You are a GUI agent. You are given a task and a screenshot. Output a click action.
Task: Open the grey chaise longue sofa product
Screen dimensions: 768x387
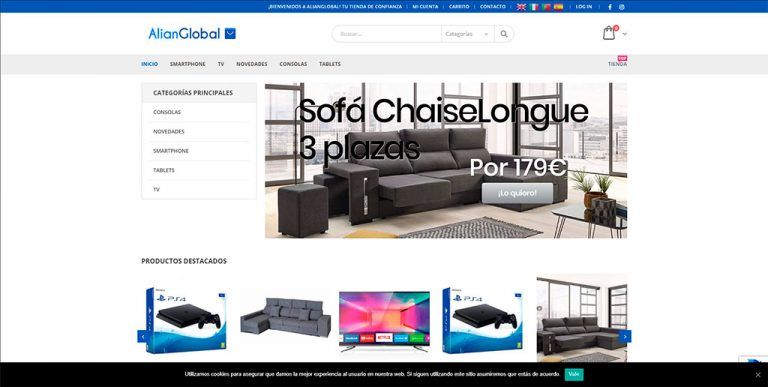click(x=286, y=317)
